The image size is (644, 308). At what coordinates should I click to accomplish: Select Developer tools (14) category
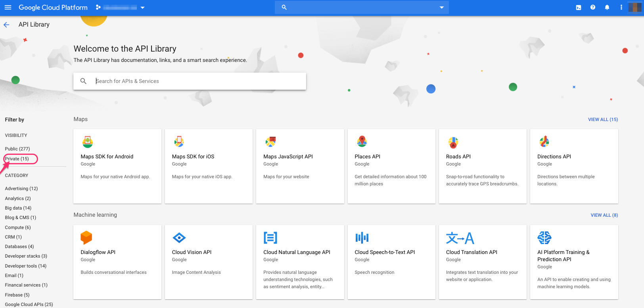click(x=26, y=266)
